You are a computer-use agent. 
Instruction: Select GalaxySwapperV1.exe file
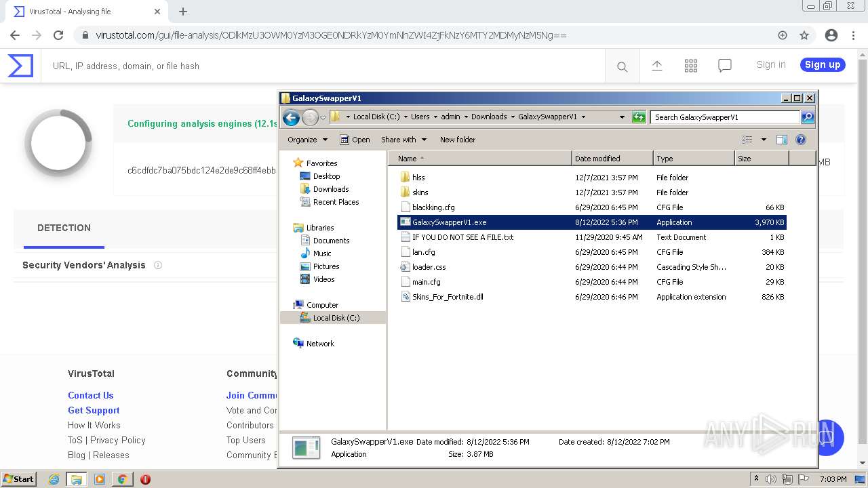[x=592, y=222]
